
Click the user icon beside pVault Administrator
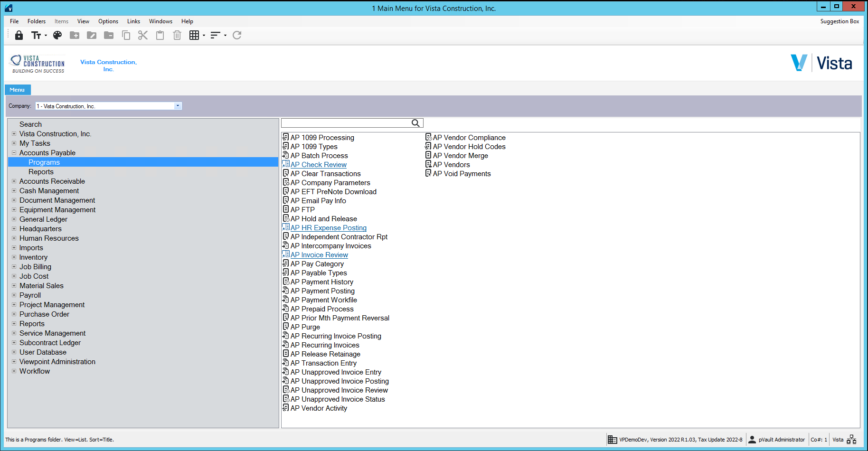(752, 440)
